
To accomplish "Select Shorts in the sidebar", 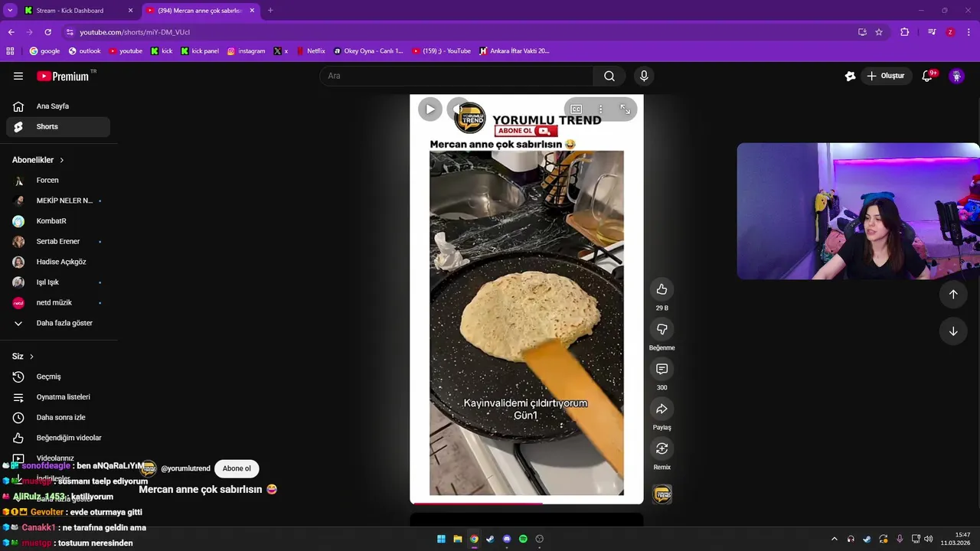I will tap(58, 126).
